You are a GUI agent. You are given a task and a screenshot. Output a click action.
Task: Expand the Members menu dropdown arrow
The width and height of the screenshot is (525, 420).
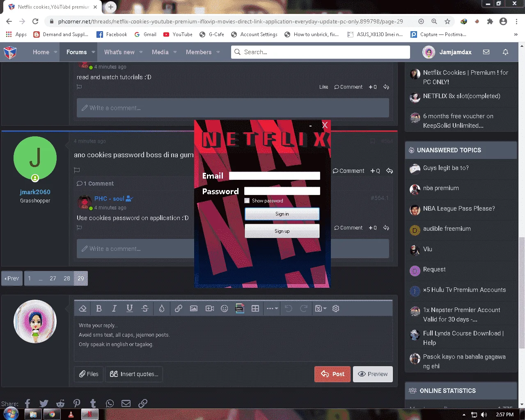(x=218, y=52)
